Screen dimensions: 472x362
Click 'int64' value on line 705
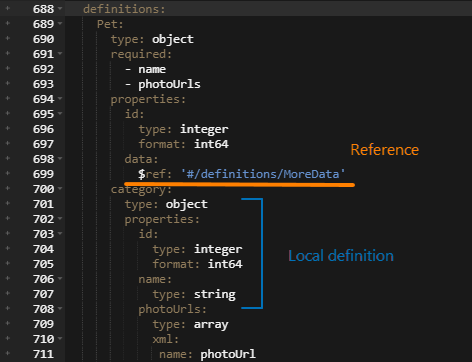pyautogui.click(x=225, y=264)
